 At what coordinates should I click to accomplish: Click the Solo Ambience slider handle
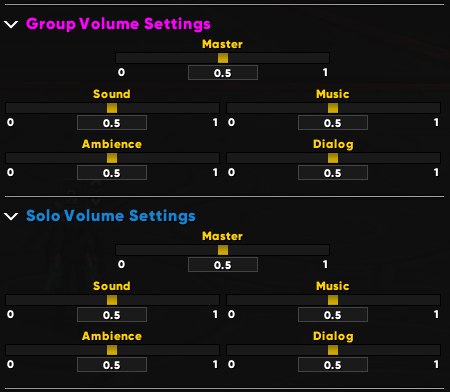tap(112, 350)
